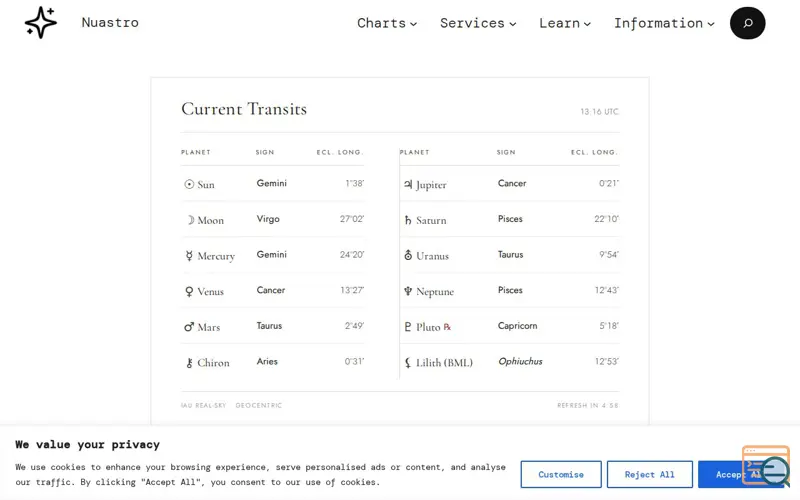Click the Nuastro star logo

pyautogui.click(x=41, y=22)
